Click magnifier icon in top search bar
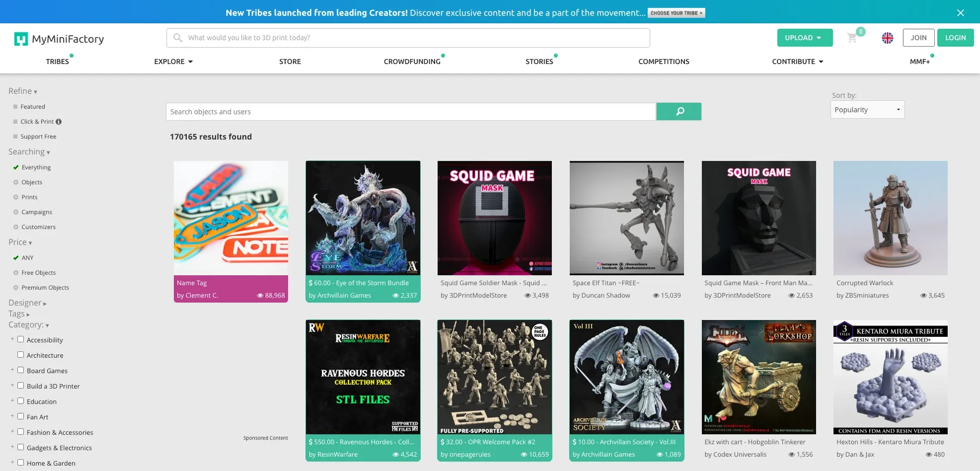Image resolution: width=980 pixels, height=471 pixels. [178, 38]
